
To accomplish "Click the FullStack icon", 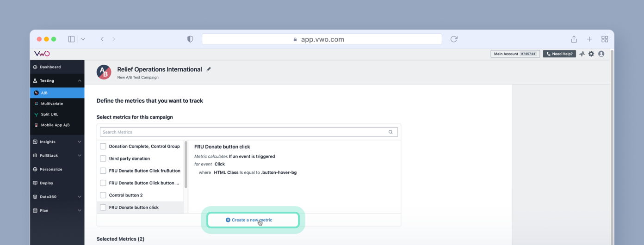I will (35, 156).
